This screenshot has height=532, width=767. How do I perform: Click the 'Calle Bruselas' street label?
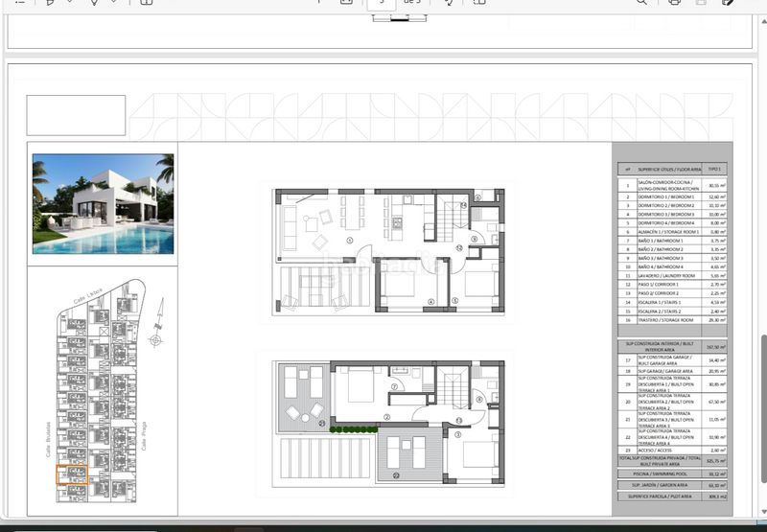click(48, 439)
